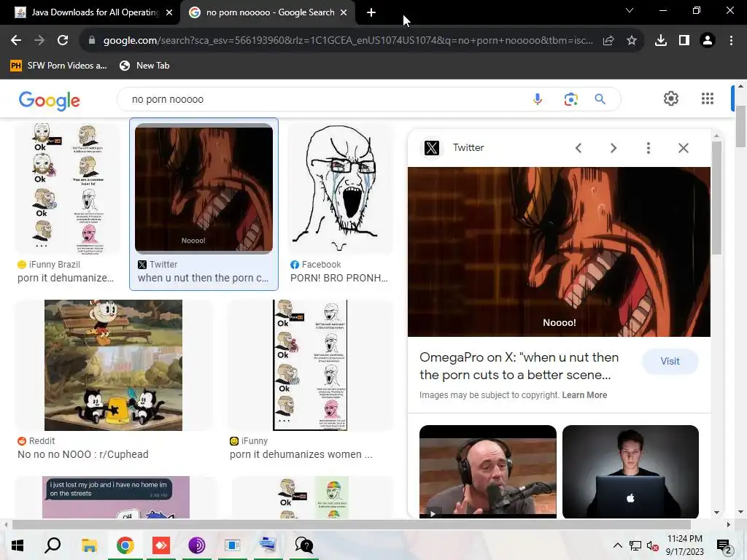Open the clock and date in the tray
The height and width of the screenshot is (560, 747).
pos(684,545)
